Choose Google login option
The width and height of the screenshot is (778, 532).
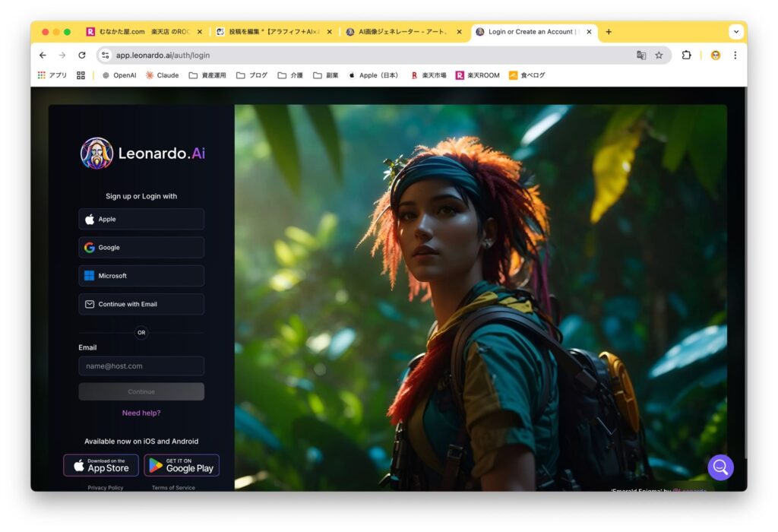tap(141, 248)
